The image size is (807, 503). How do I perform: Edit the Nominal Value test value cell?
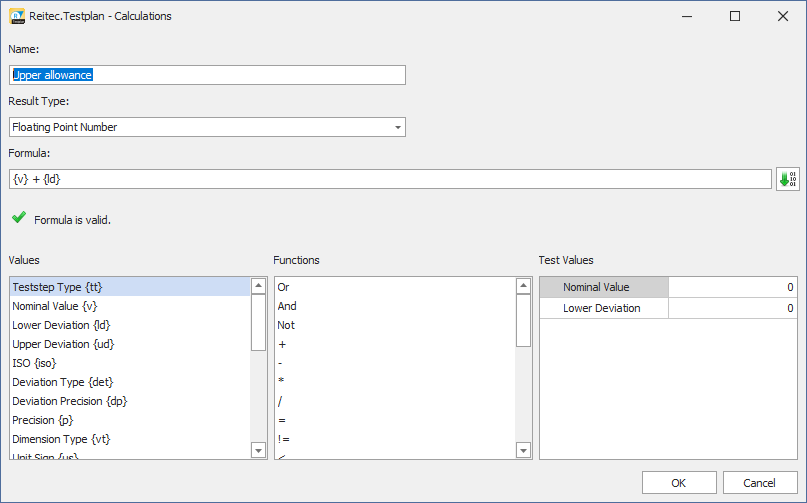731,287
